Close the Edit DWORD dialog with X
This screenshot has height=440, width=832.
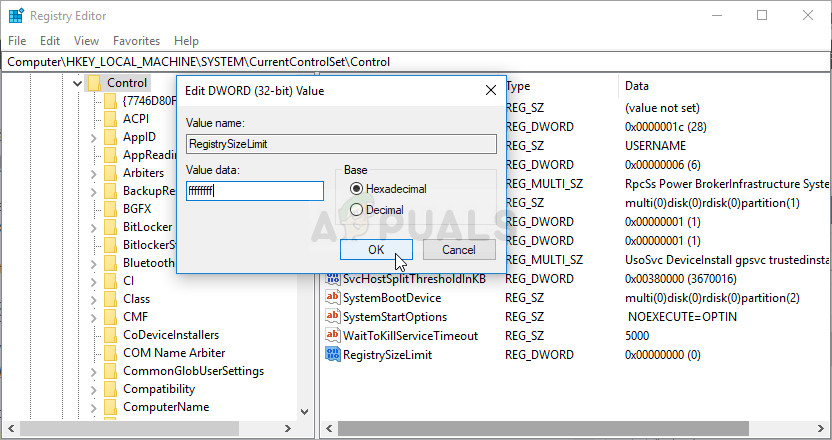click(x=491, y=91)
